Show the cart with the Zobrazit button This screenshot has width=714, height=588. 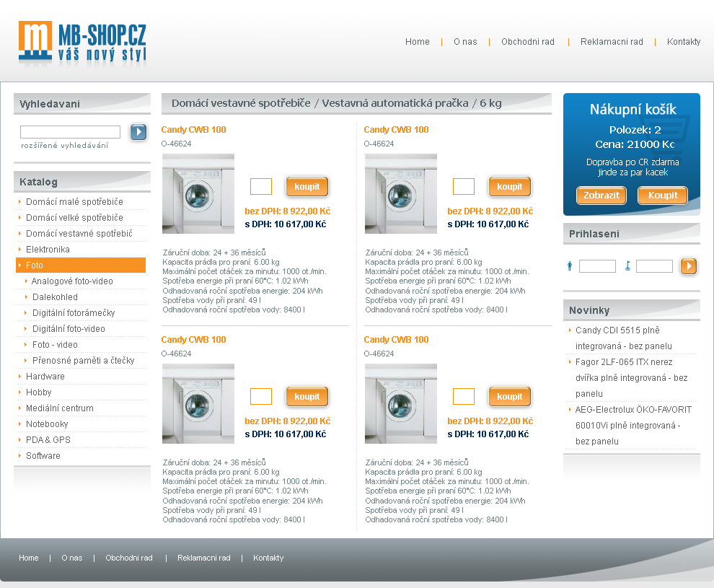tap(601, 196)
